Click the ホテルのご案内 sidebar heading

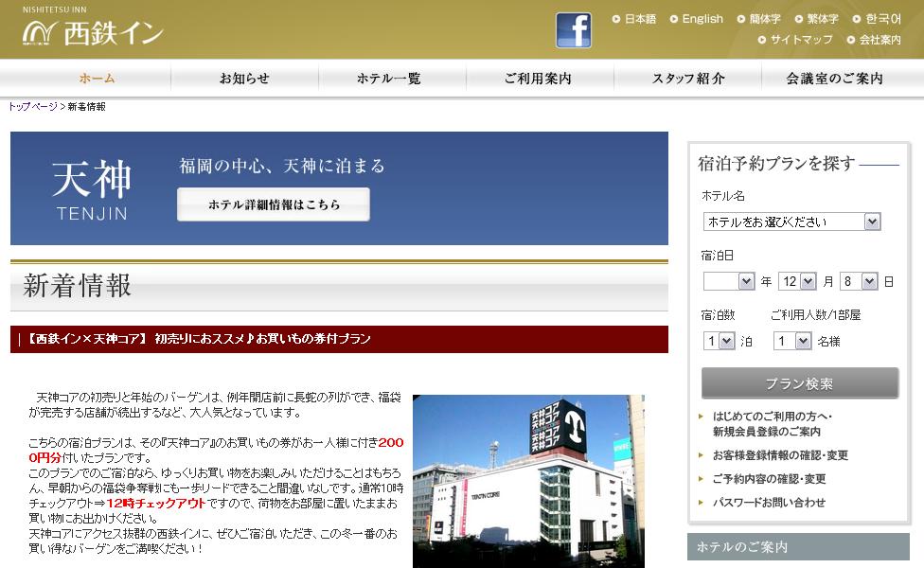click(798, 547)
